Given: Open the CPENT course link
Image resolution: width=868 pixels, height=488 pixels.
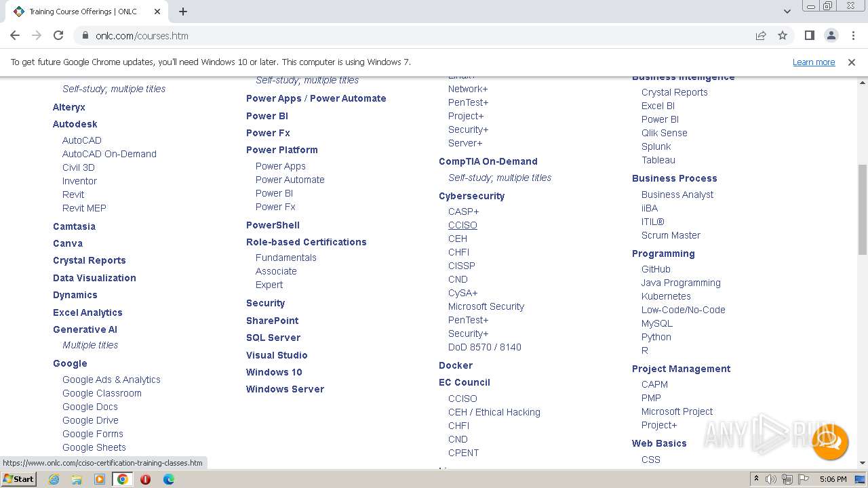Looking at the screenshot, I should [x=464, y=453].
